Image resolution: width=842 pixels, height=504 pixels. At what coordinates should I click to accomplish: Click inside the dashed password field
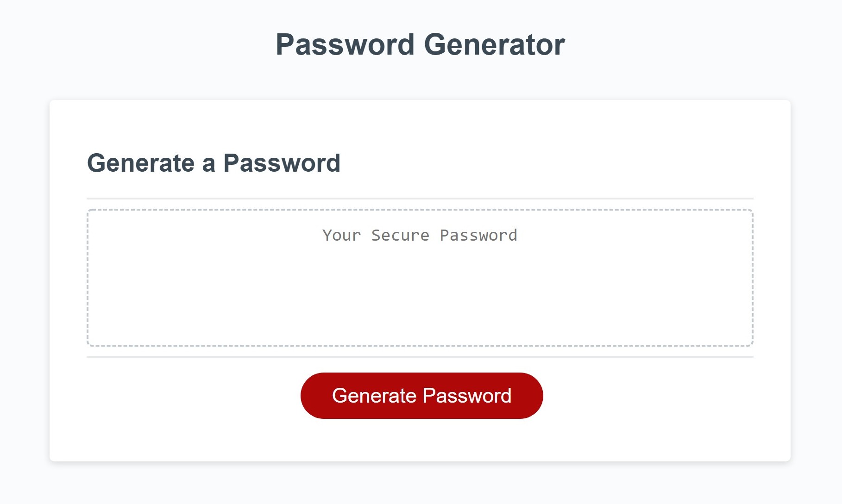[x=421, y=287]
